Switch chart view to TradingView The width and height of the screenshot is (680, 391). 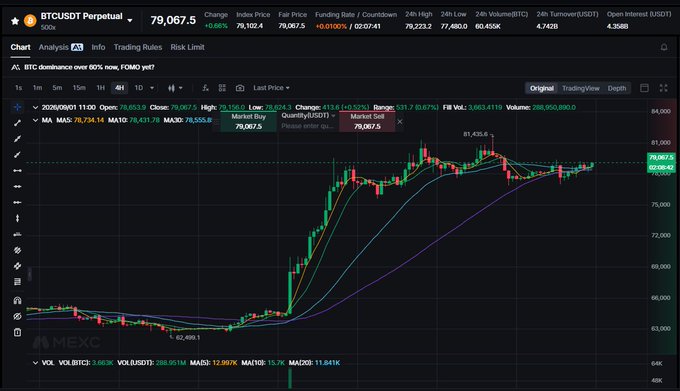[x=581, y=88]
